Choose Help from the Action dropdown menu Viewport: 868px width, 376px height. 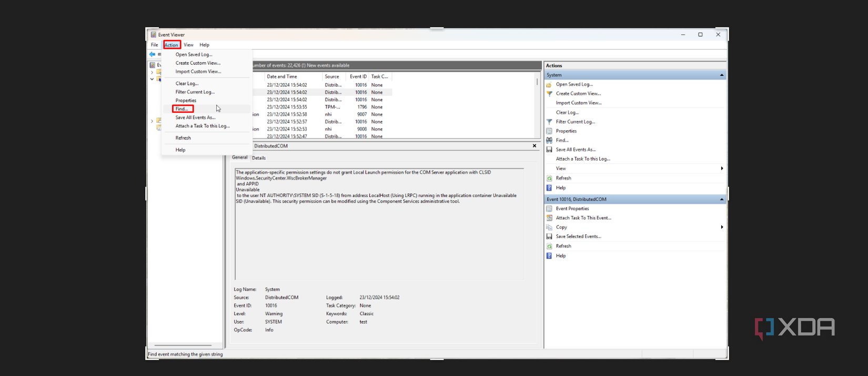click(x=206, y=150)
